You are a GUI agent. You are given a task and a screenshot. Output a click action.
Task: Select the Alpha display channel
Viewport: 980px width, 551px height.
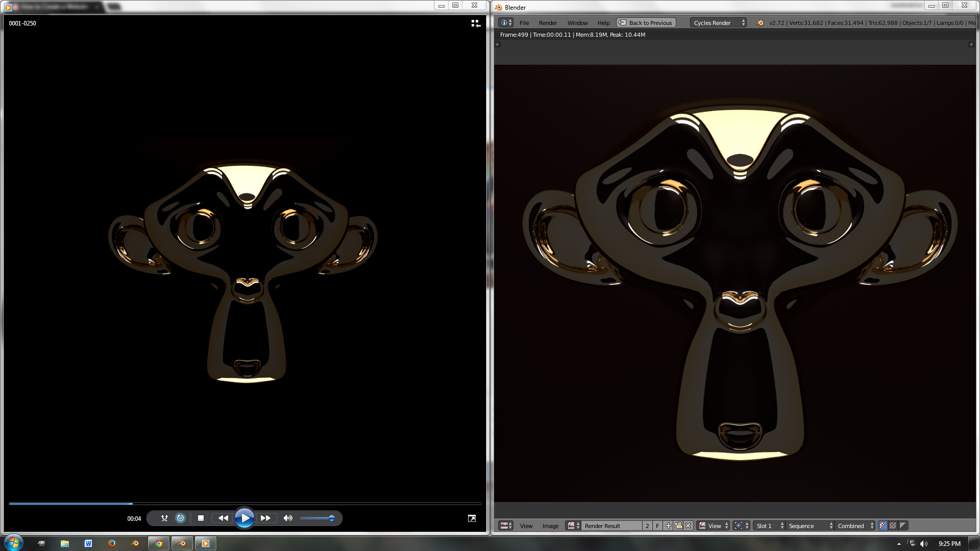903,526
